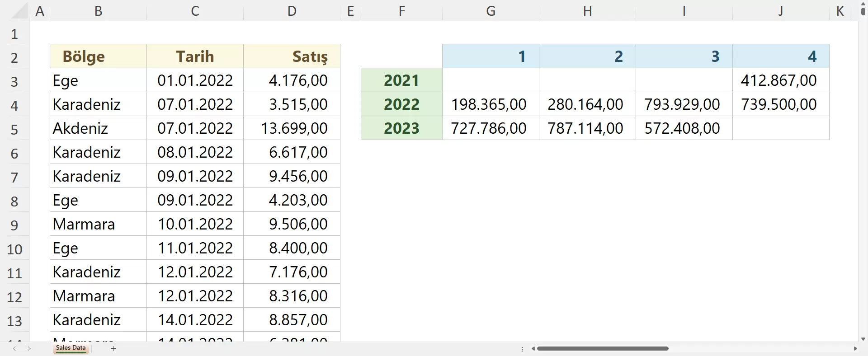The width and height of the screenshot is (868, 356).
Task: Click the tab bar split handle dots
Action: click(522, 349)
